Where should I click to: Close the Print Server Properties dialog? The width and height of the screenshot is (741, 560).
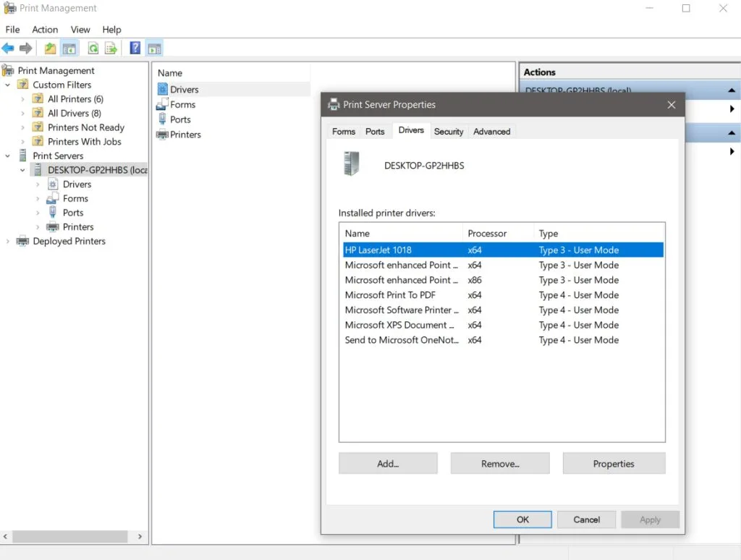click(672, 105)
